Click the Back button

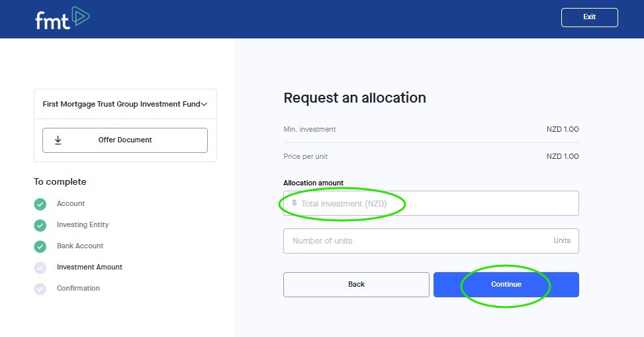coord(356,284)
